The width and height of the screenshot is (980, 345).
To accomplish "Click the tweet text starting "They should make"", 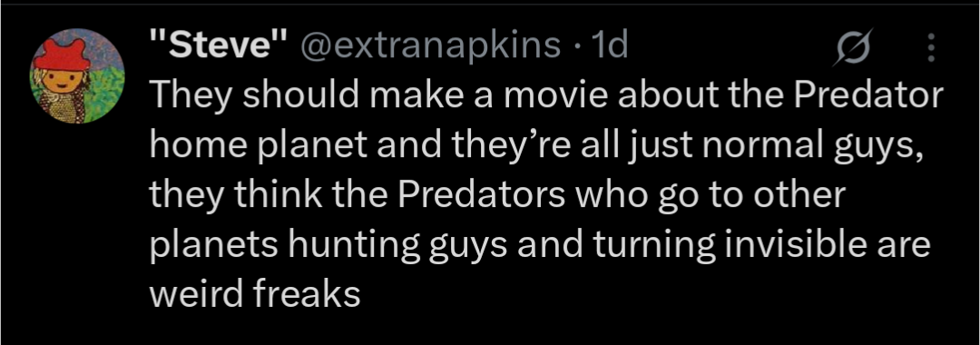I will pos(546,193).
